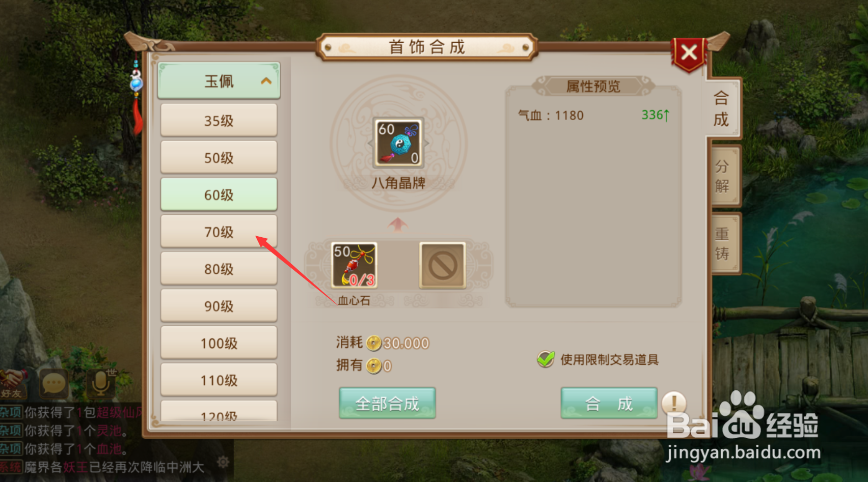Viewport: 868px width, 482px height.
Task: Tap the voice microphone icon
Action: tap(101, 383)
